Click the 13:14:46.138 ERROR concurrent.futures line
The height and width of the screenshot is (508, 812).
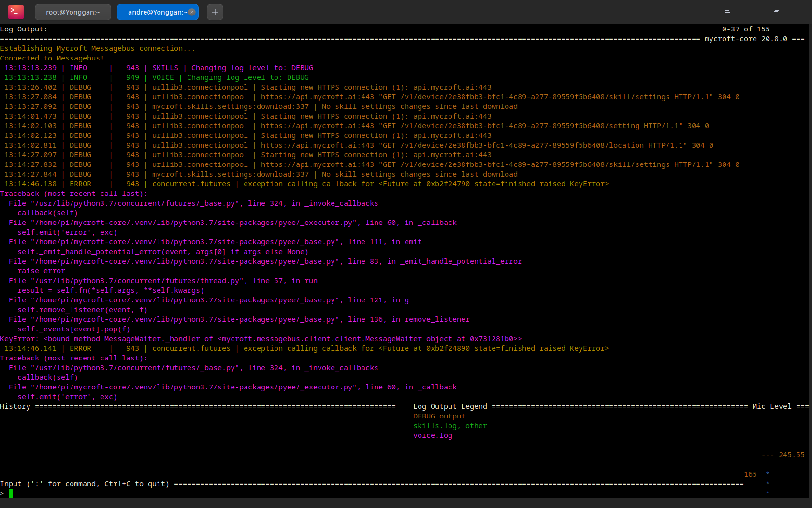pos(306,184)
